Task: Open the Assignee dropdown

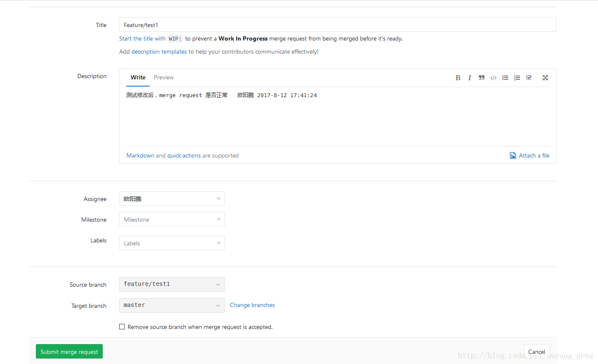Action: click(172, 198)
